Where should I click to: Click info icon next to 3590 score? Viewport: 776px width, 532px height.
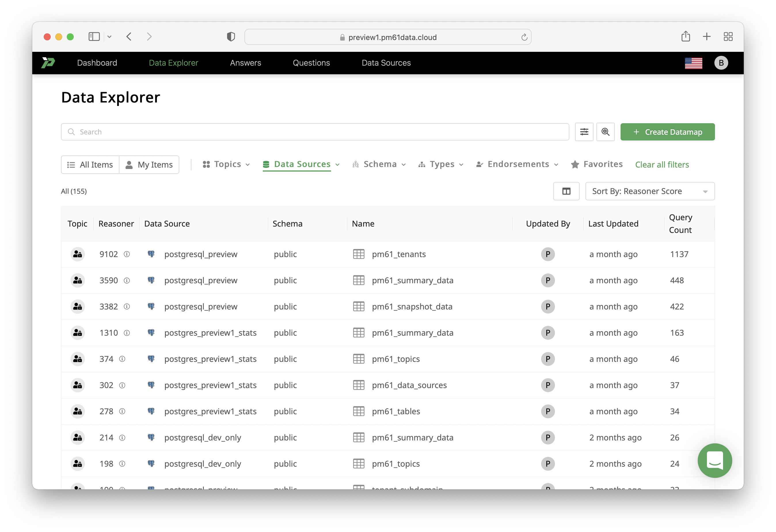coord(127,280)
